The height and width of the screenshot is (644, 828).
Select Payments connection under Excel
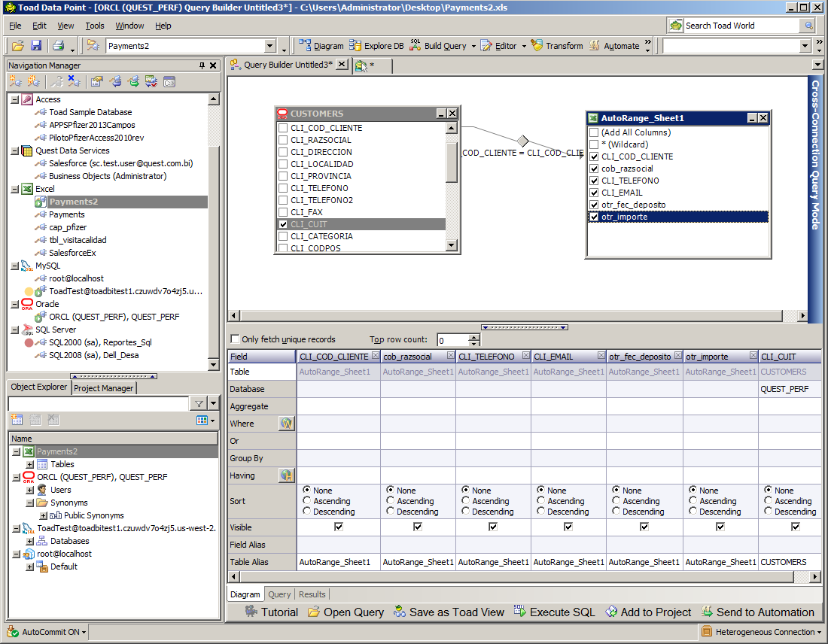point(66,214)
